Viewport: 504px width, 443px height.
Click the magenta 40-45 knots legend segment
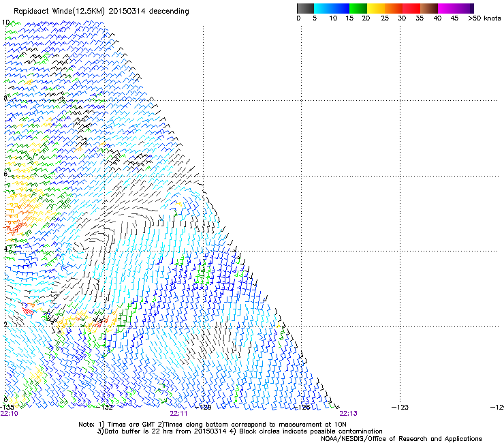point(447,8)
